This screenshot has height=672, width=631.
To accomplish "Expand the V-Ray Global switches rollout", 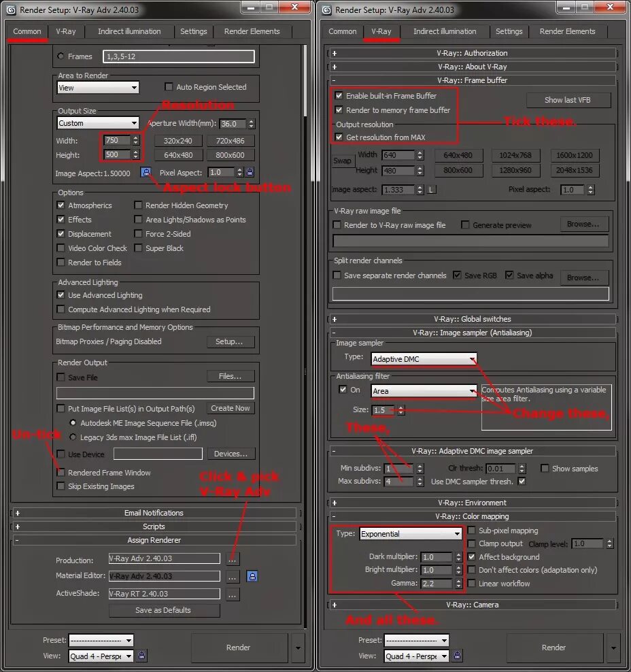I will (472, 319).
